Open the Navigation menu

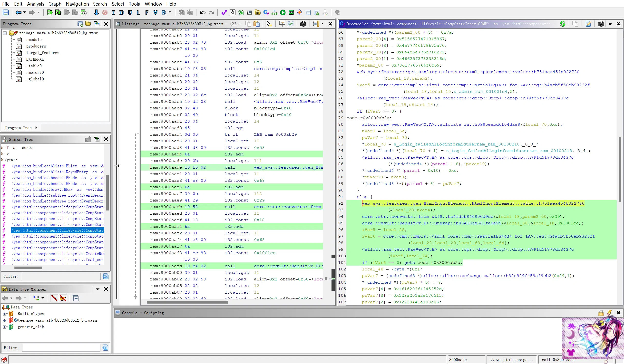coord(77,4)
